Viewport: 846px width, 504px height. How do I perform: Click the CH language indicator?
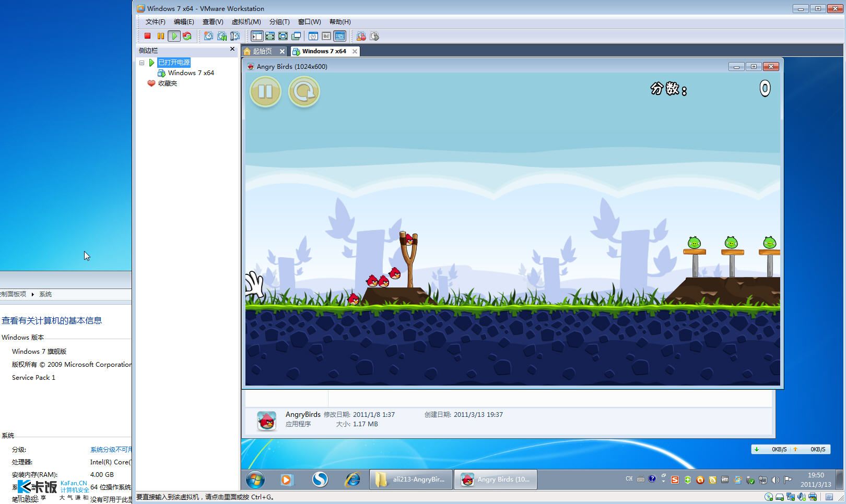tap(629, 479)
